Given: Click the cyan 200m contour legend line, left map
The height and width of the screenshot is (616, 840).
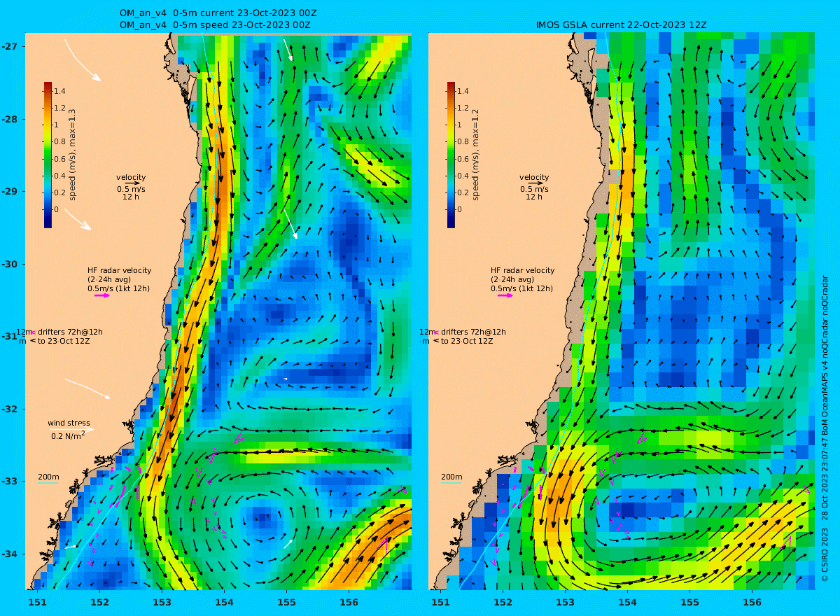Looking at the screenshot, I should pyautogui.click(x=48, y=483).
